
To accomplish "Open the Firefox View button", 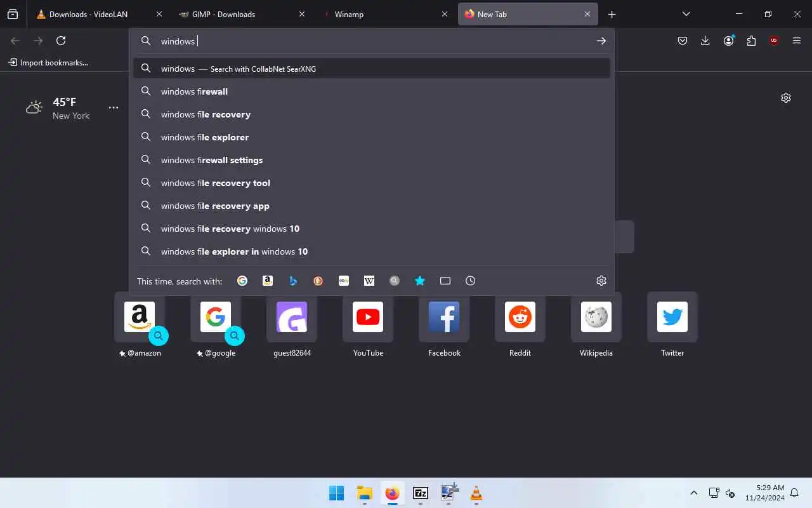I will (x=13, y=14).
